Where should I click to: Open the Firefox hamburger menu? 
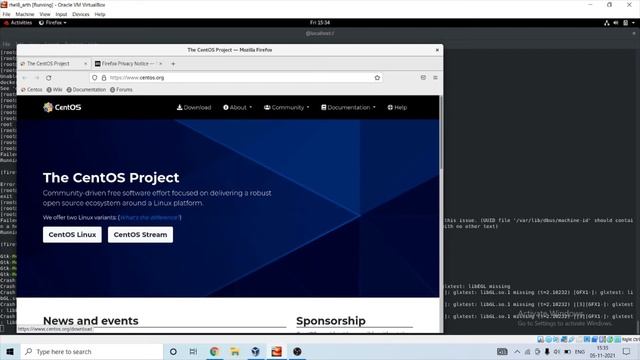(436, 78)
